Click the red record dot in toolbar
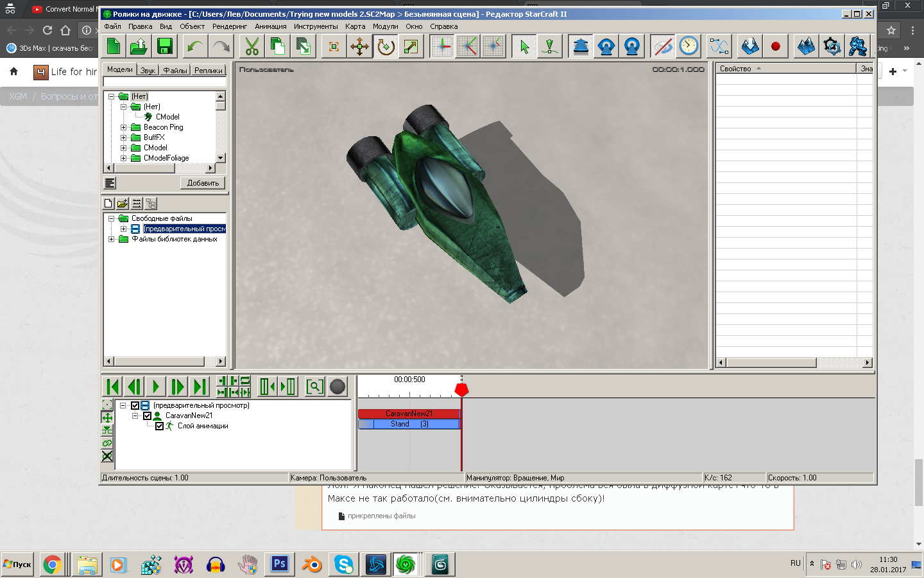The width and height of the screenshot is (924, 578). [776, 46]
